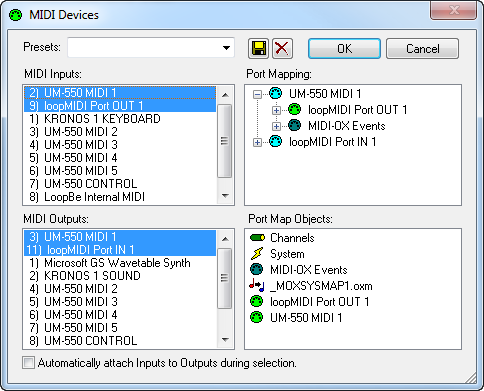This screenshot has width=484, height=391.
Task: Select input '1) KRONOS 1 KEYBOARD'
Action: click(120, 119)
